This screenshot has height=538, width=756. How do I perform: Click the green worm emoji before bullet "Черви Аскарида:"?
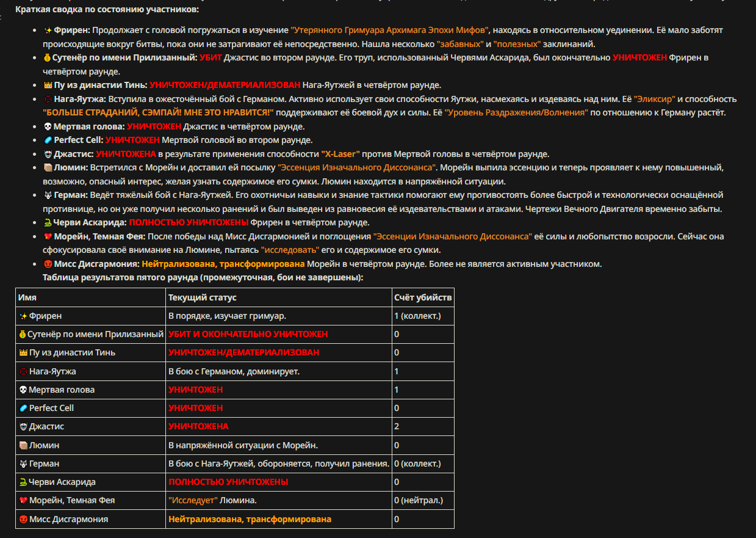pos(48,222)
